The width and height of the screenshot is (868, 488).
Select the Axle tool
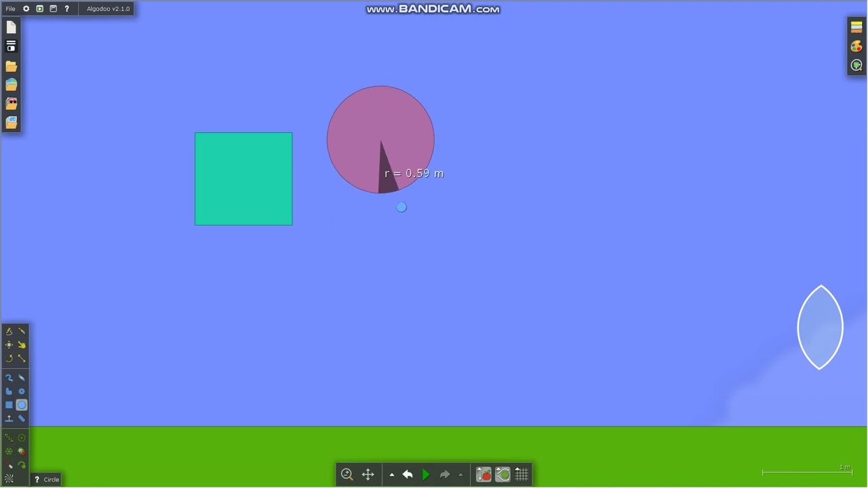pos(9,451)
